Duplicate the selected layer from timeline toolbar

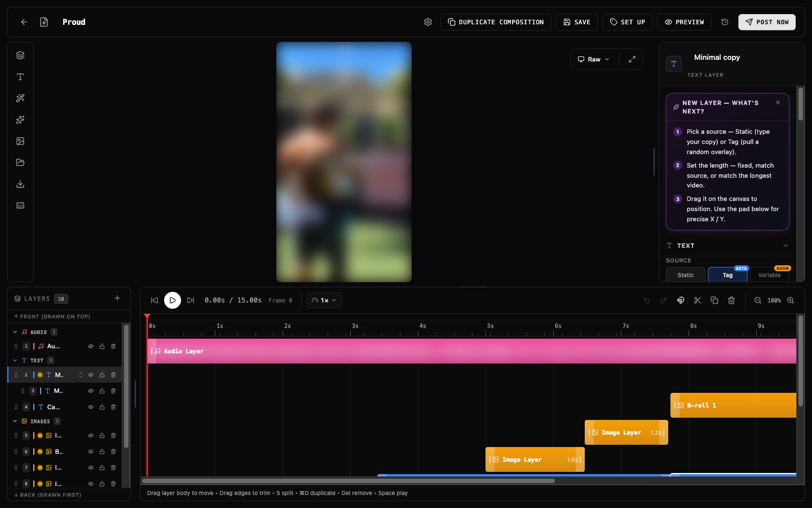pos(714,300)
